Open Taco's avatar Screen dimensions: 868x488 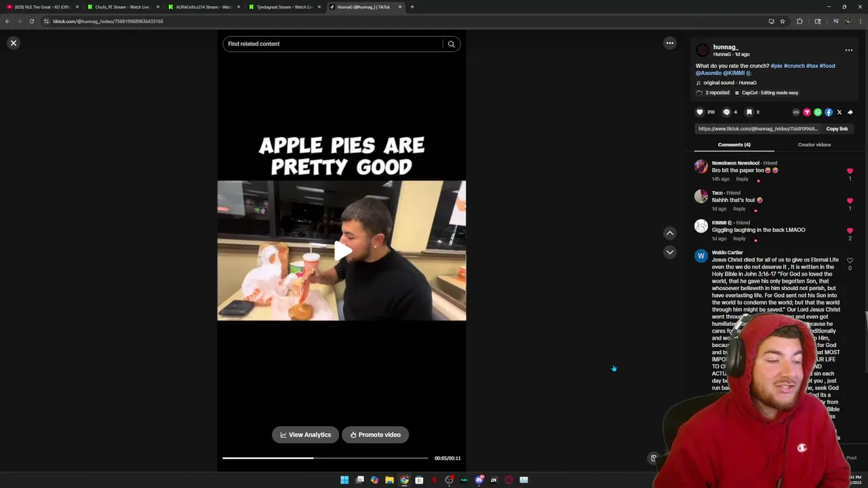pyautogui.click(x=701, y=197)
